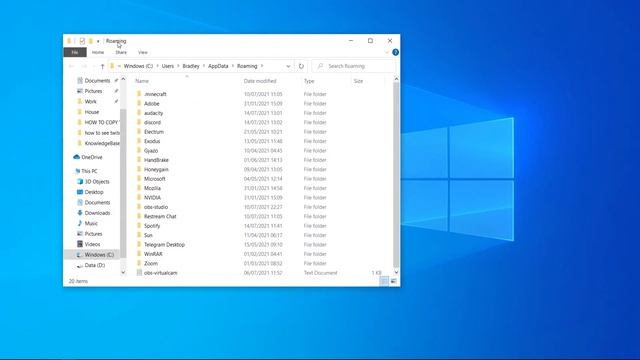The image size is (640, 360).
Task: Open Music in navigation pane
Action: click(x=91, y=223)
